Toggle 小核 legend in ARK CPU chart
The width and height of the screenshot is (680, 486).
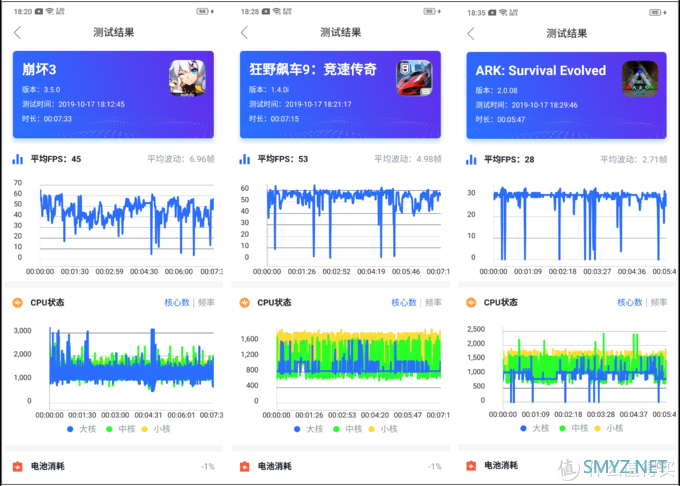tap(609, 428)
